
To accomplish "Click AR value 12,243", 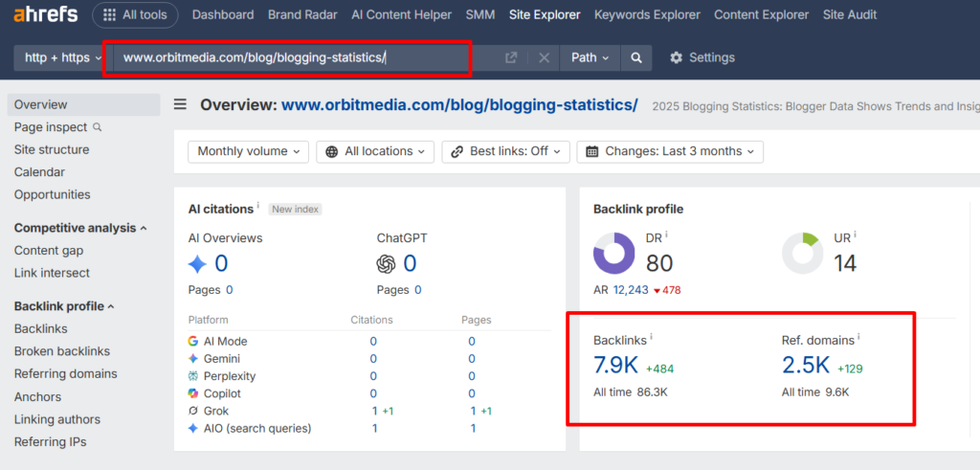I will coord(631,290).
